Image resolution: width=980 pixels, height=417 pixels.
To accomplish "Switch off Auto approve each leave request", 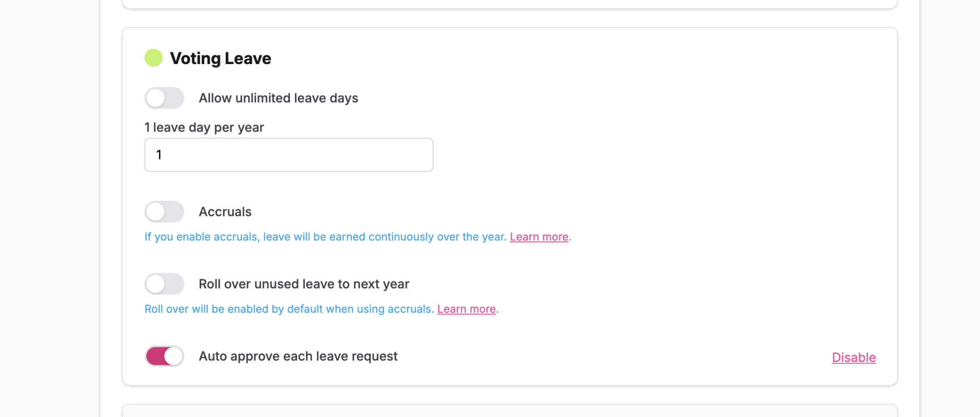I will coord(165,356).
